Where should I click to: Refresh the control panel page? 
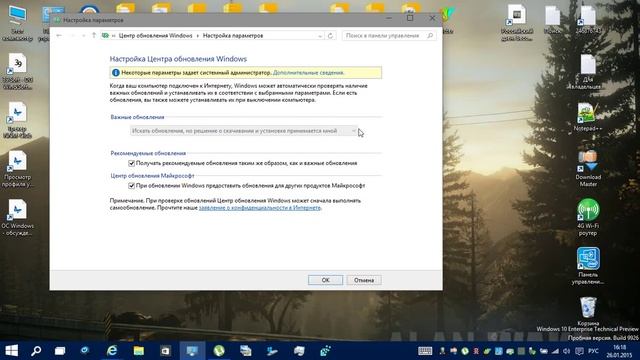[330, 36]
